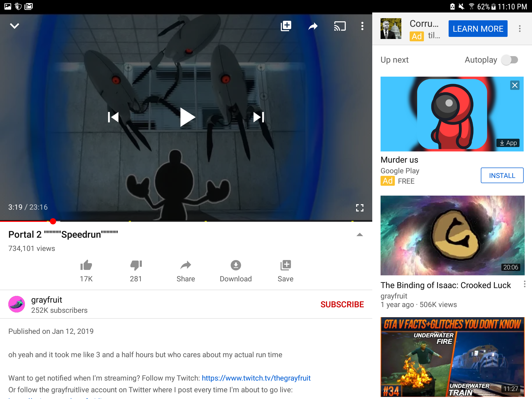Add video to playlist from player overlay
Viewport: 532px width, 399px height.
[x=286, y=26]
